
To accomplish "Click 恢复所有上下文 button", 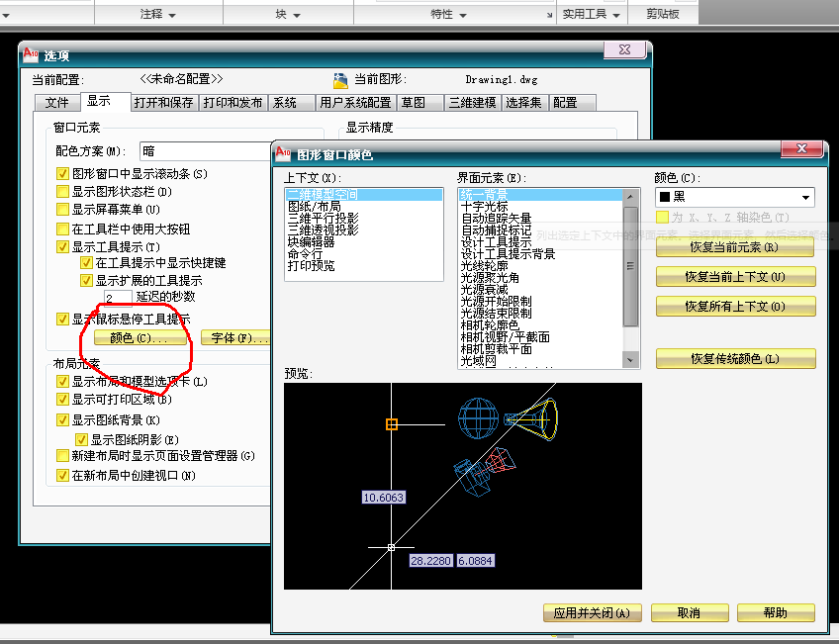I will [x=736, y=307].
